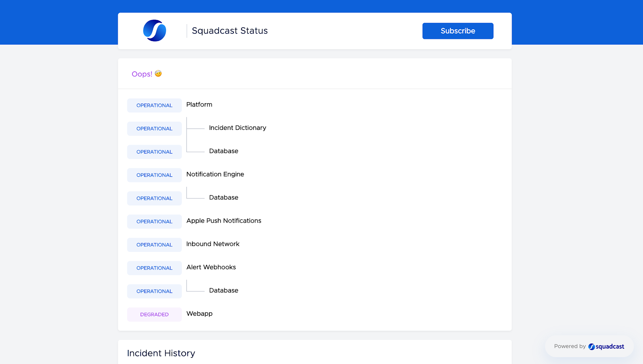Click the OPERATIONAL badge for Alert Webhooks
The height and width of the screenshot is (364, 643).
[154, 268]
